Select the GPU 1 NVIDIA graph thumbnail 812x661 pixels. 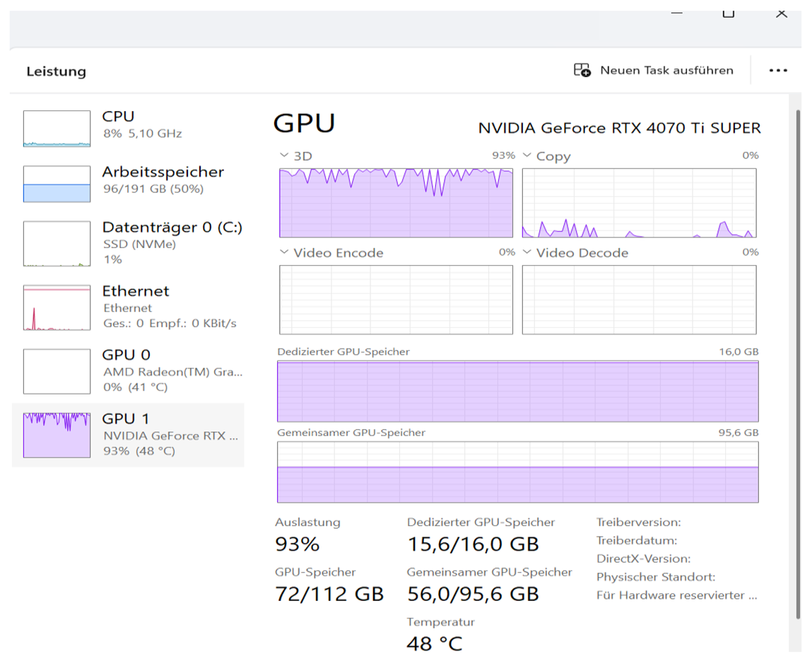coord(57,435)
